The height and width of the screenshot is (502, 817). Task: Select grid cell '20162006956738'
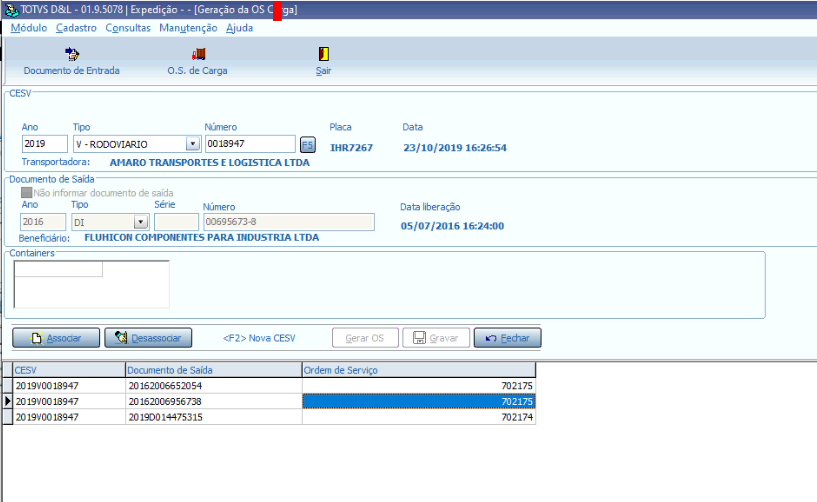pyautogui.click(x=214, y=401)
